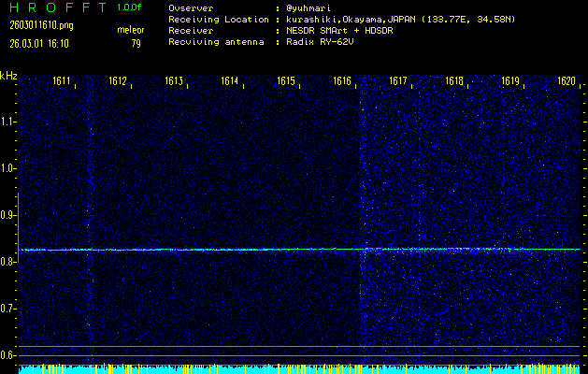Image resolution: width=588 pixels, height=374 pixels.
Task: Select the 1618 time marker
Action: coord(454,82)
